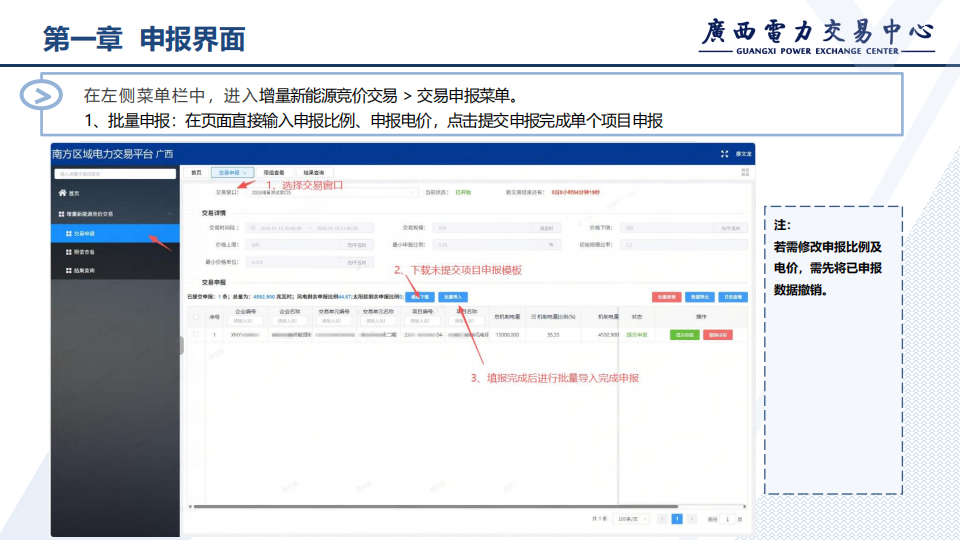The width and height of the screenshot is (960, 540).
Task: Click the go-to-page number input
Action: tap(727, 519)
